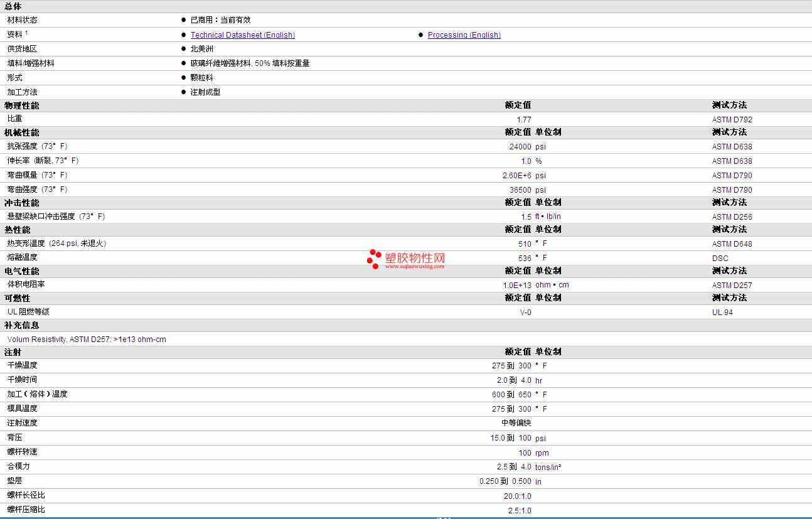Click the 合模力 row label
The image size is (812, 519).
19,466
